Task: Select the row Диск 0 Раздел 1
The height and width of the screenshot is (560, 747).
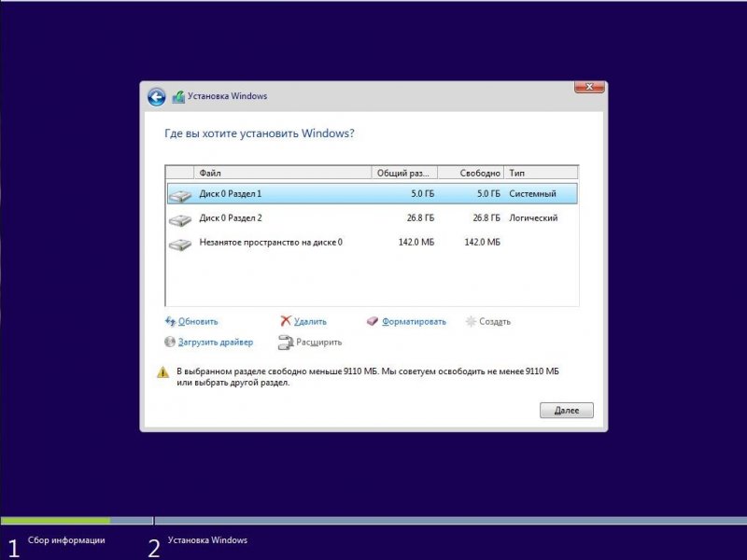Action: [372, 194]
